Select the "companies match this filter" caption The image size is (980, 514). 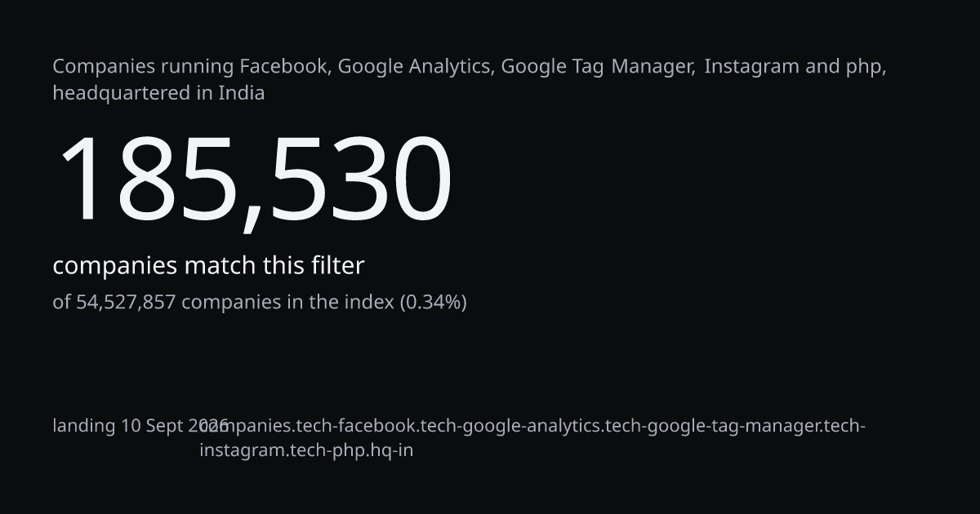click(208, 266)
